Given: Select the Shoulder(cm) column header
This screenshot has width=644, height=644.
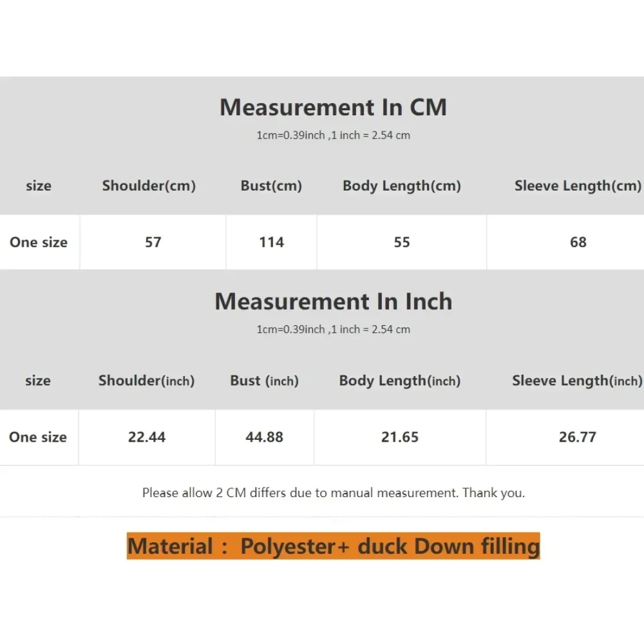Looking at the screenshot, I should coord(149,186).
